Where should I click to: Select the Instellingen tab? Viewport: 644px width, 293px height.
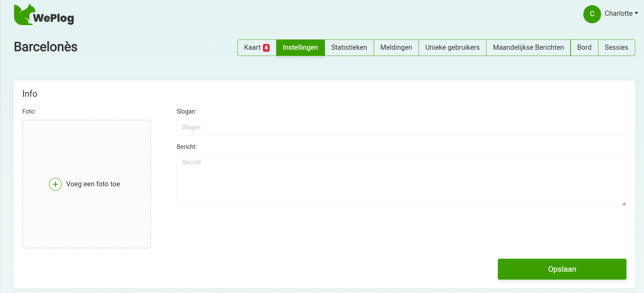tap(300, 48)
